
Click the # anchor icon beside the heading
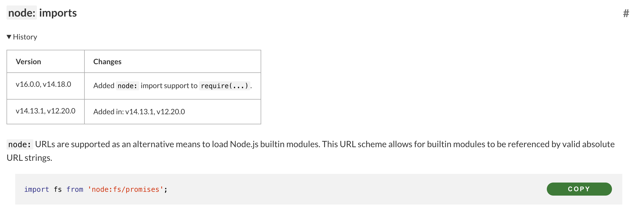pyautogui.click(x=626, y=13)
